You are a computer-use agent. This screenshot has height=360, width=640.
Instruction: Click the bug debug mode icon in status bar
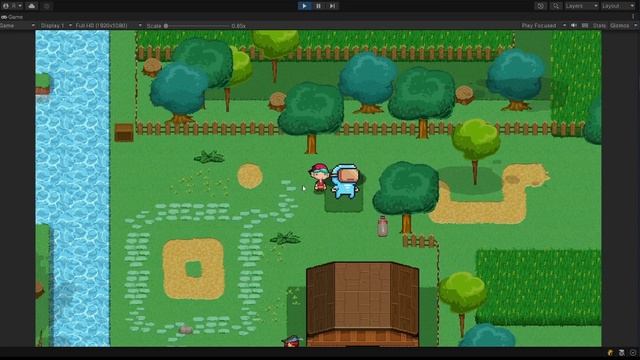[x=622, y=353]
